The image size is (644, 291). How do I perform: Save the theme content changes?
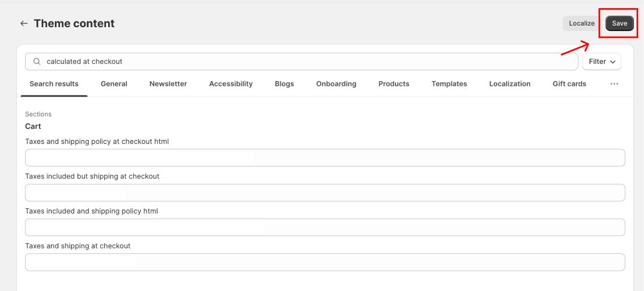click(619, 23)
